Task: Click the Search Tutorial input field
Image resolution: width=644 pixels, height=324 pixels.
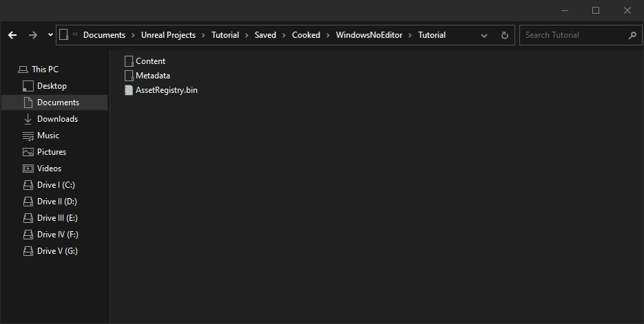Action: pos(573,35)
